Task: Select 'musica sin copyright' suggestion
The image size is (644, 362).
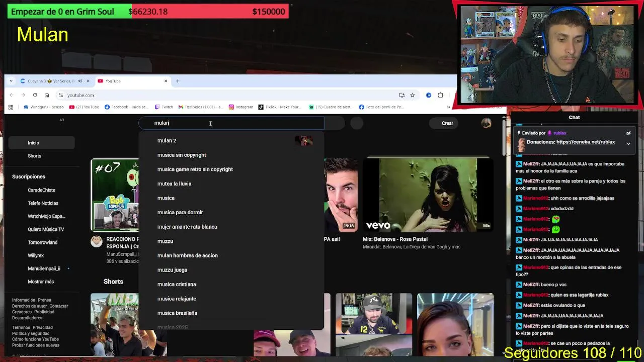Action: [231, 155]
